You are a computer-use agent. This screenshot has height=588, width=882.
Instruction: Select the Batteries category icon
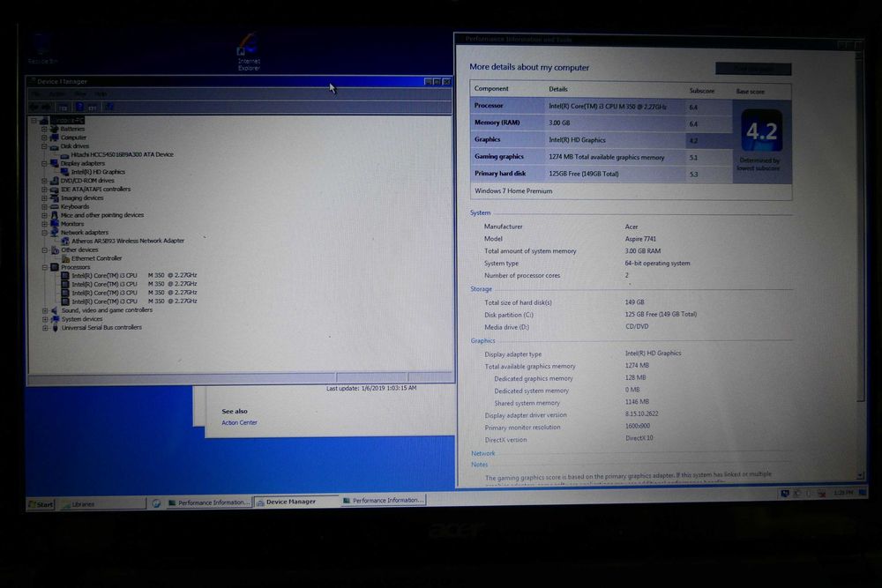(x=54, y=129)
